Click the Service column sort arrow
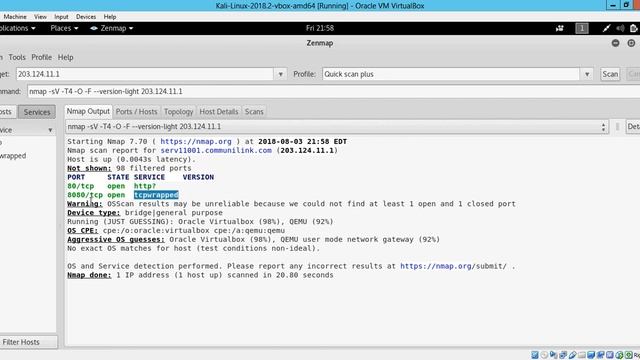The width and height of the screenshot is (640, 360). click(50, 130)
